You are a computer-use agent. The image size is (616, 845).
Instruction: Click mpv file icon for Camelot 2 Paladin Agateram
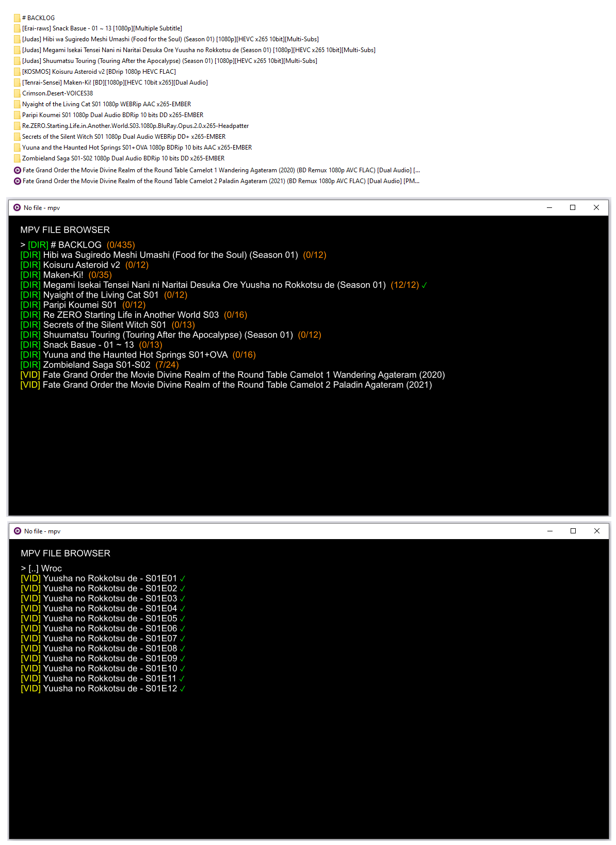point(18,181)
